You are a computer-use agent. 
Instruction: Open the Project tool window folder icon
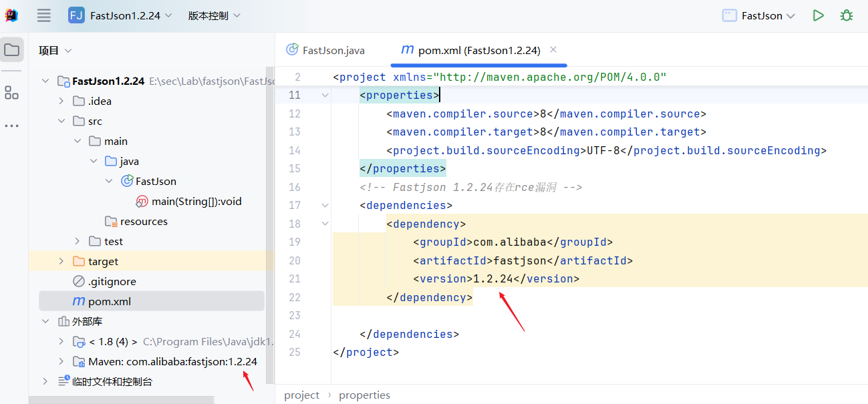(11, 50)
